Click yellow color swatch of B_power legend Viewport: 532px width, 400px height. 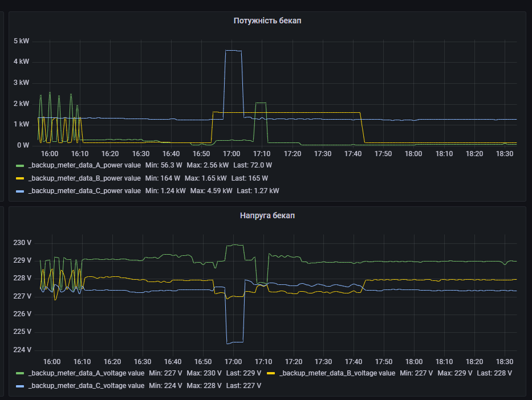[20, 178]
